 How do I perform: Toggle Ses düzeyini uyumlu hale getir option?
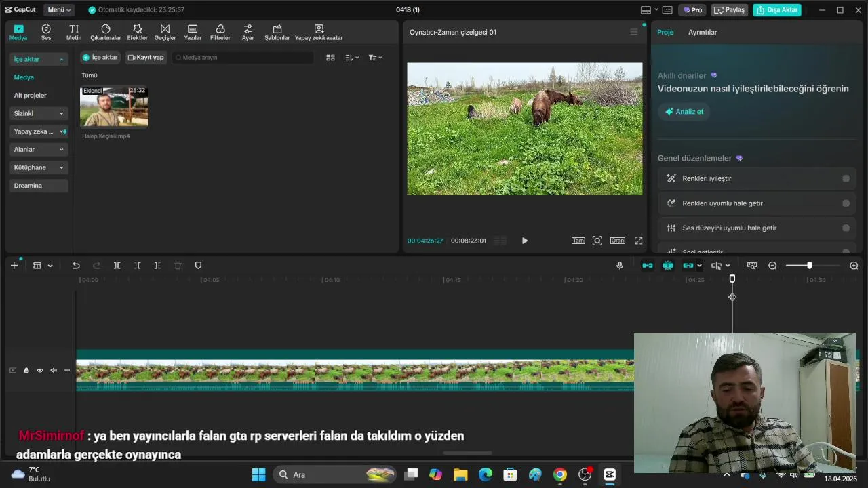(846, 228)
